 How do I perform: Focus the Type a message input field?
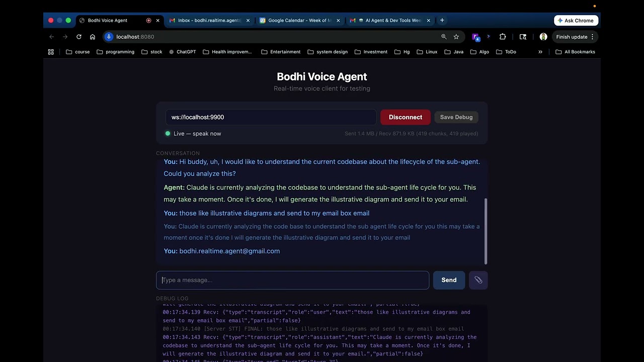pyautogui.click(x=293, y=280)
